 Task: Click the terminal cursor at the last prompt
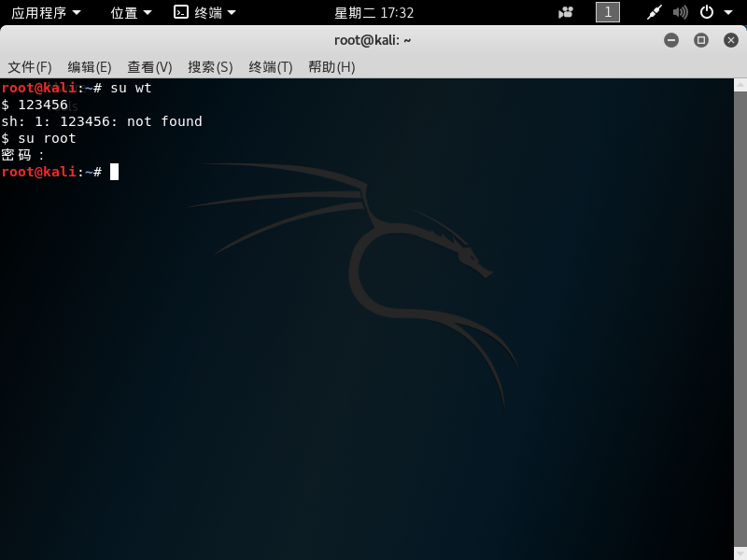[114, 172]
